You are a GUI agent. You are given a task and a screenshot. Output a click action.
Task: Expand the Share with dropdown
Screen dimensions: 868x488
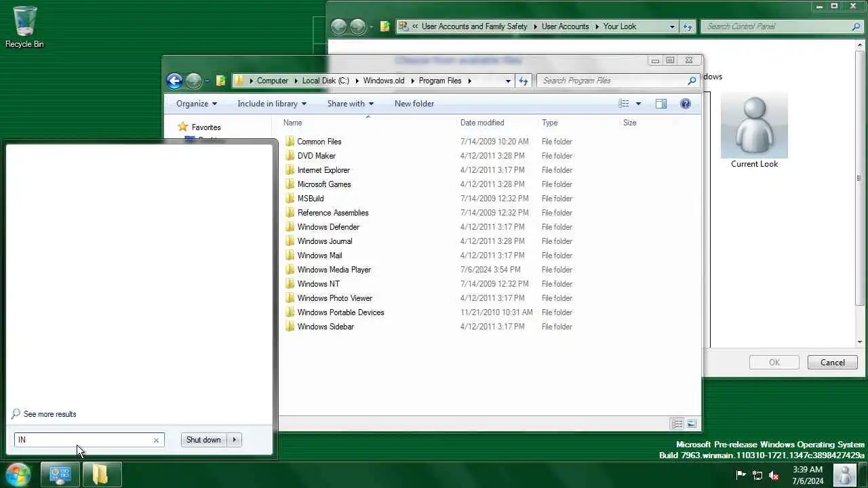[x=351, y=104]
